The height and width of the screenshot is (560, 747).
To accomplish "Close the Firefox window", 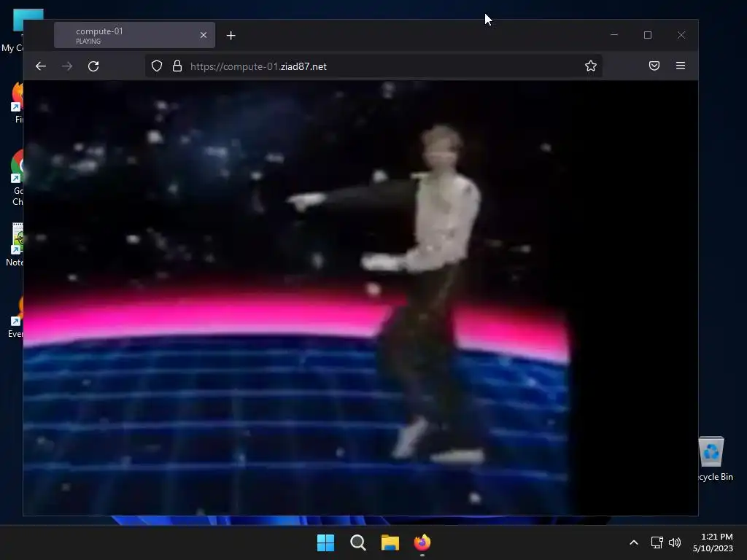I will [681, 35].
